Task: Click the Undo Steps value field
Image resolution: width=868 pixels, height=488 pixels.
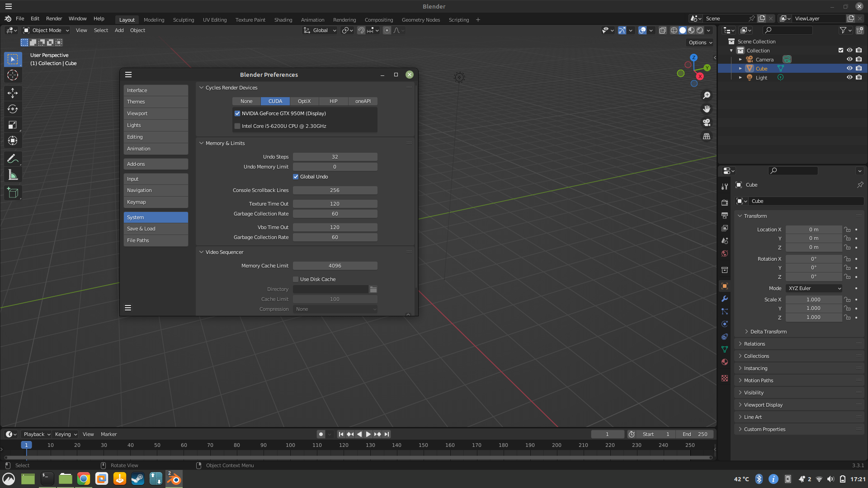Action: [x=335, y=157]
